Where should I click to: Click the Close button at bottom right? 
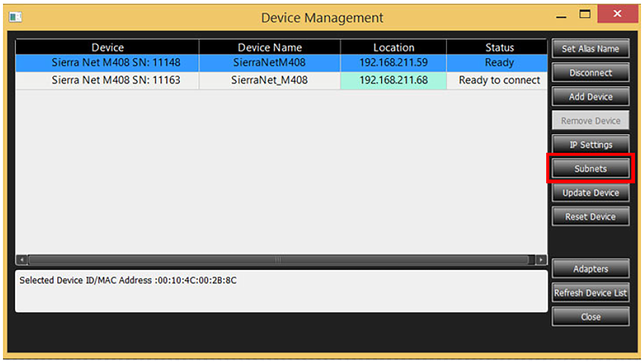coord(590,316)
